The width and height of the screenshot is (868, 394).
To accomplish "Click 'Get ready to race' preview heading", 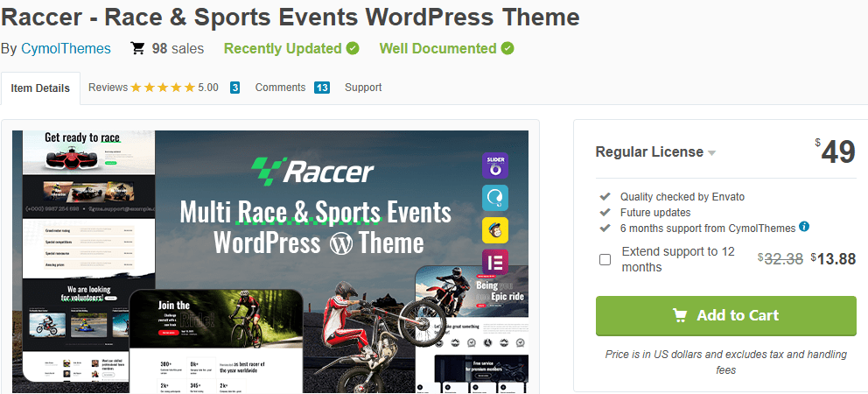I will point(82,137).
